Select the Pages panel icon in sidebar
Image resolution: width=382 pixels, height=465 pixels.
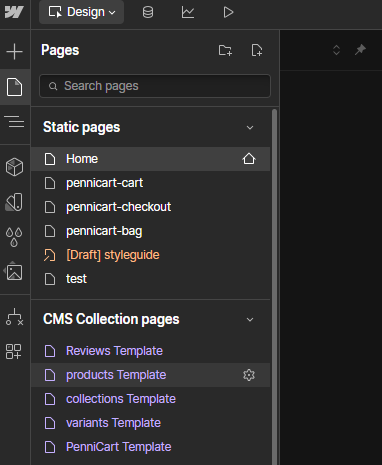[x=14, y=87]
